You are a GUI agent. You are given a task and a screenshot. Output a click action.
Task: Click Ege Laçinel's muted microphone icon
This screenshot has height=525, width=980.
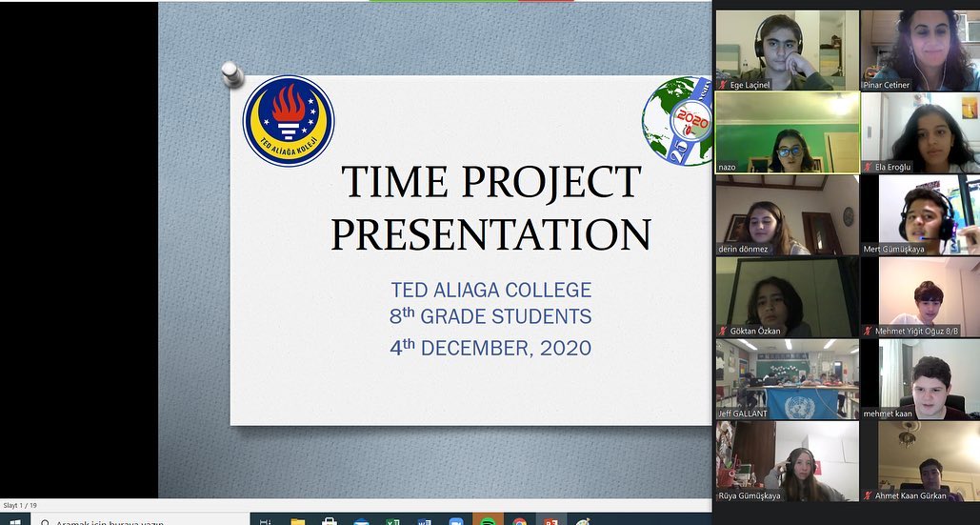click(x=723, y=85)
